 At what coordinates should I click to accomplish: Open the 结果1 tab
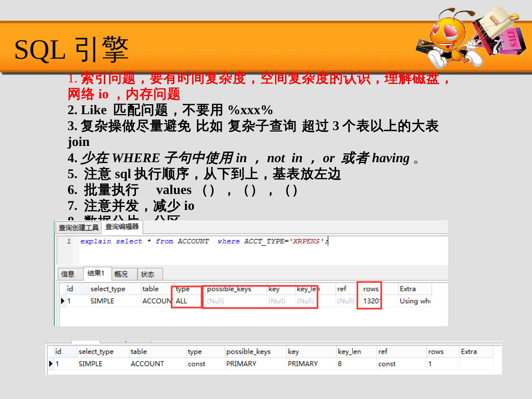(96, 273)
